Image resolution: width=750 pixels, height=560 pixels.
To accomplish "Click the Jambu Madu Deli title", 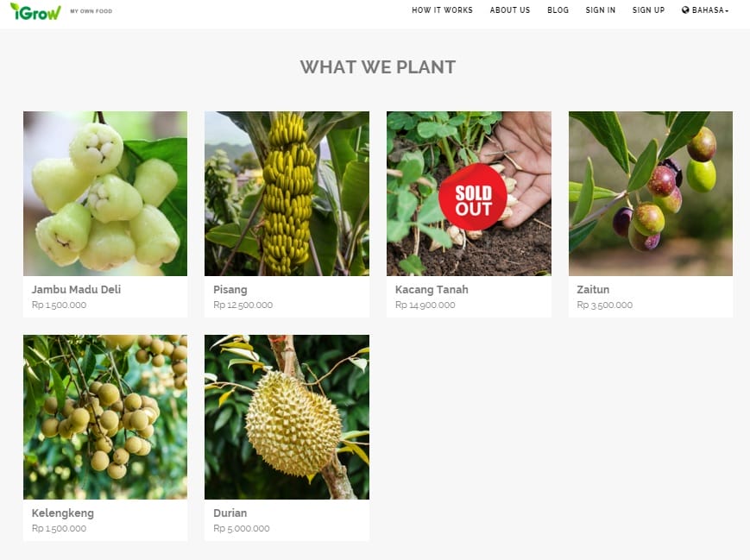I will (76, 290).
